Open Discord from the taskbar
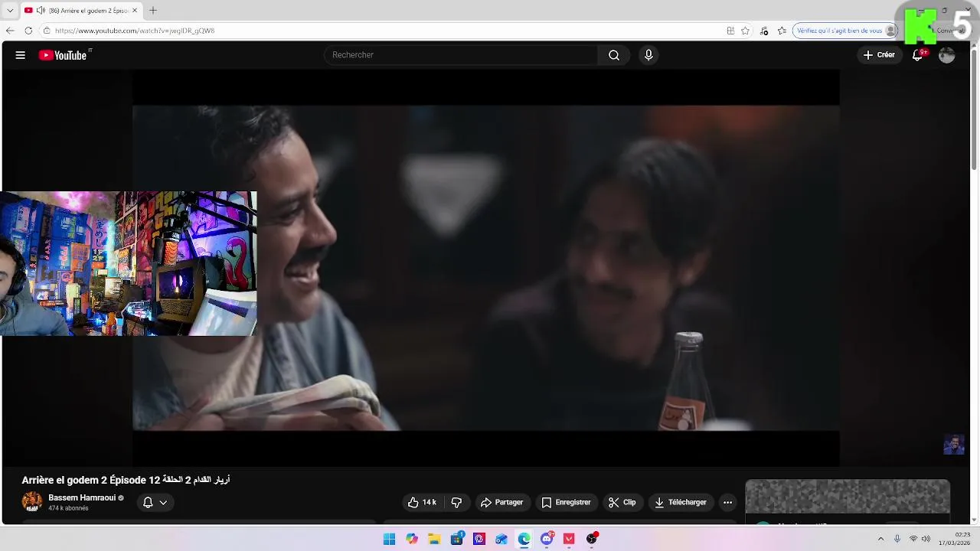This screenshot has height=551, width=980. [x=547, y=539]
